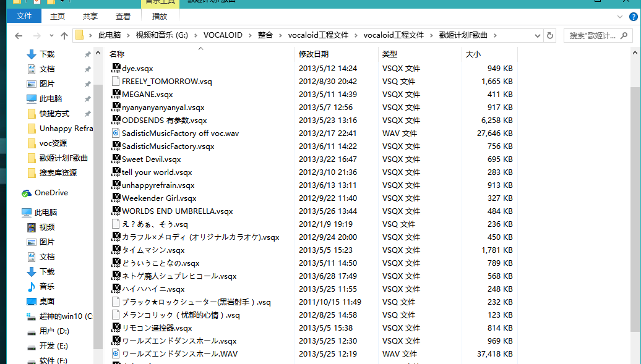Open the help question mark icon
Image resolution: width=641 pixels, height=364 pixels.
(x=633, y=17)
